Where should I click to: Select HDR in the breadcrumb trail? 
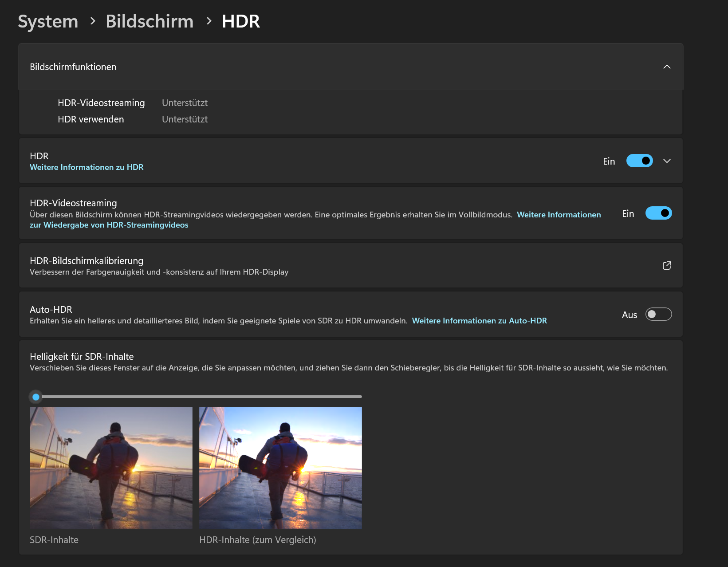point(240,21)
